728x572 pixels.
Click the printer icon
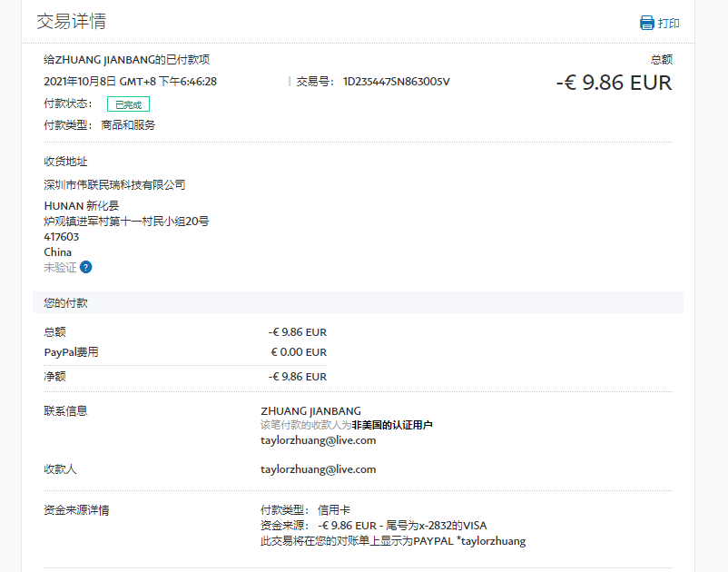646,23
